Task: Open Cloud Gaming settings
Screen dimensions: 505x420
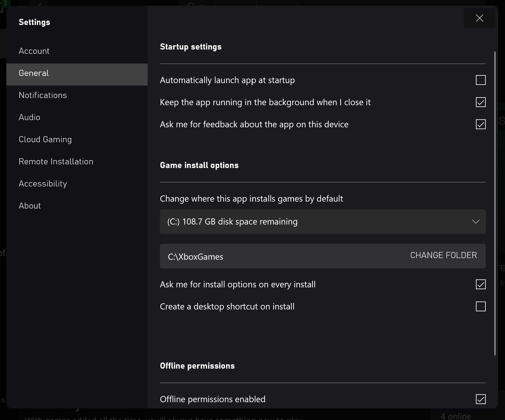Action: click(45, 139)
